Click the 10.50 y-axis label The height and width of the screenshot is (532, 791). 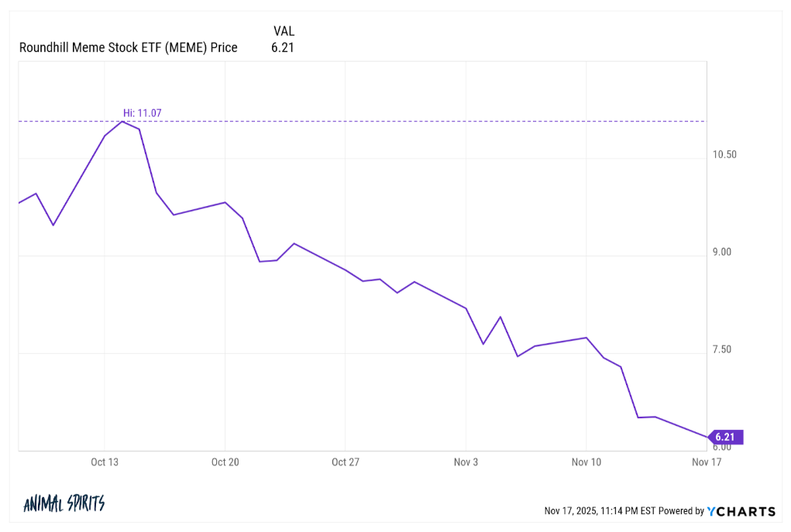click(724, 154)
